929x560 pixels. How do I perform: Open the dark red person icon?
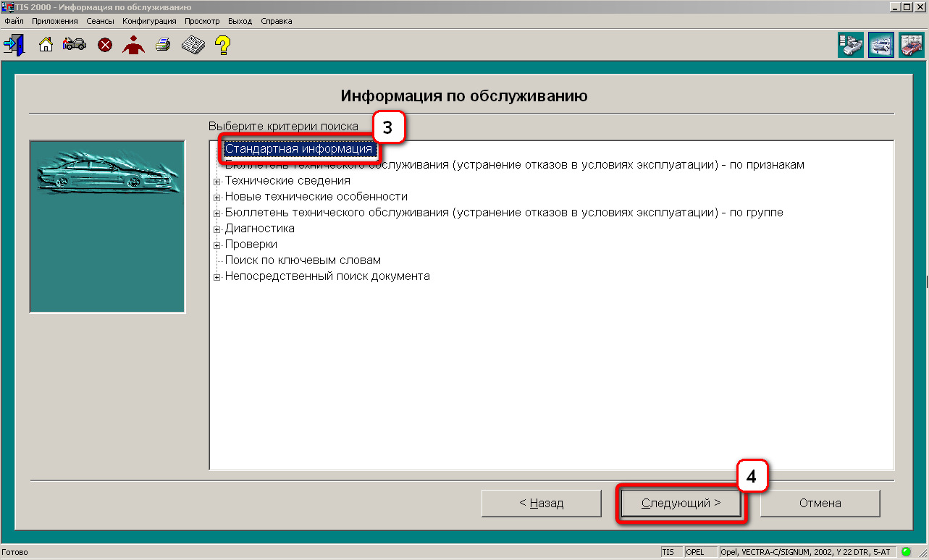pyautogui.click(x=133, y=45)
